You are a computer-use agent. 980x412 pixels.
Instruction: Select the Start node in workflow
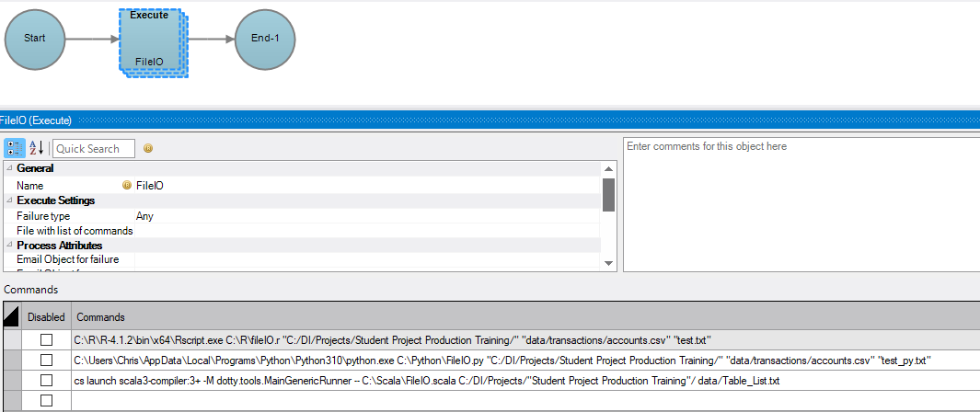coord(35,39)
